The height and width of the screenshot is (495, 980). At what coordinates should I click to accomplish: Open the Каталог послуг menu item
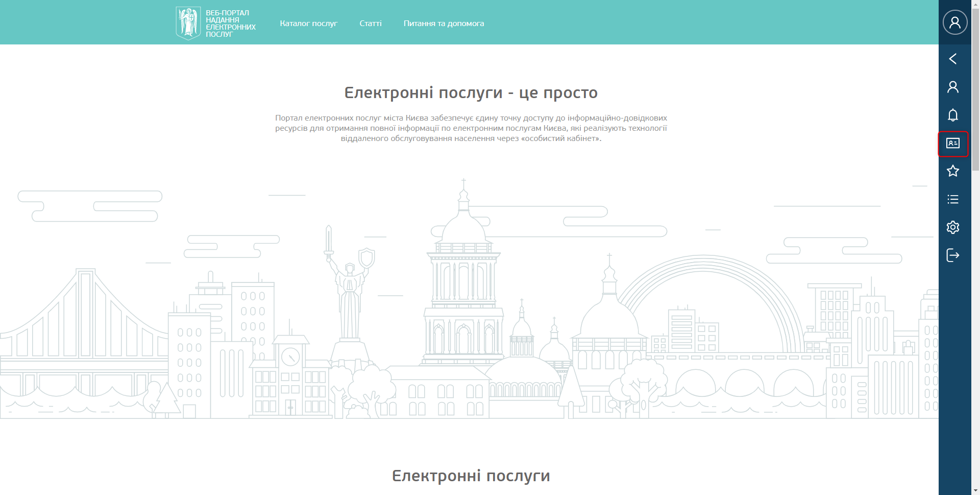click(308, 23)
